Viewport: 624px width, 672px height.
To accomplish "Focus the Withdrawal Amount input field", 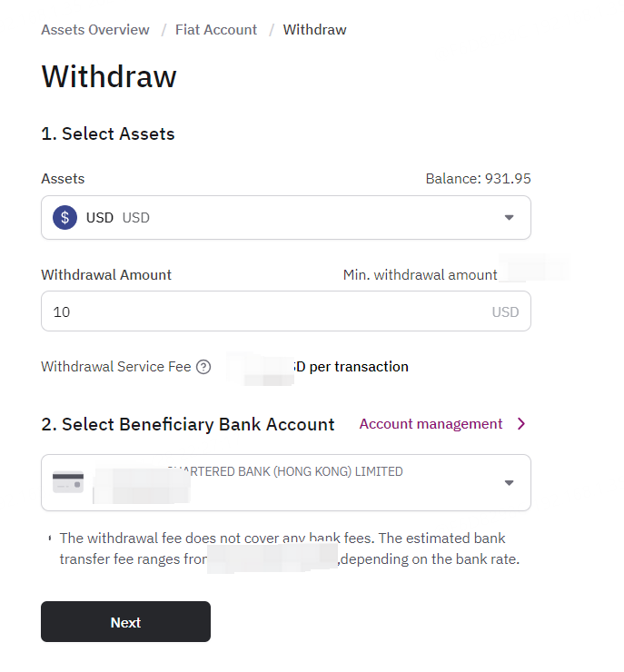I will [286, 311].
